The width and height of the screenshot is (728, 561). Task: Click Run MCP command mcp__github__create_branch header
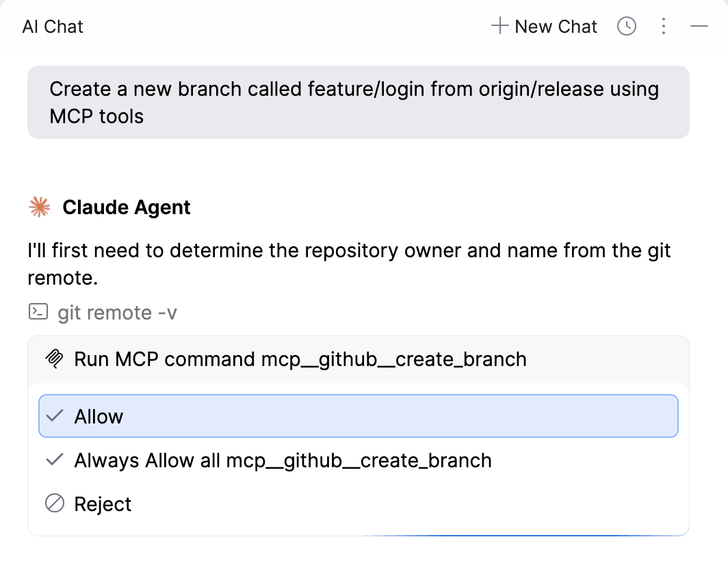point(359,359)
